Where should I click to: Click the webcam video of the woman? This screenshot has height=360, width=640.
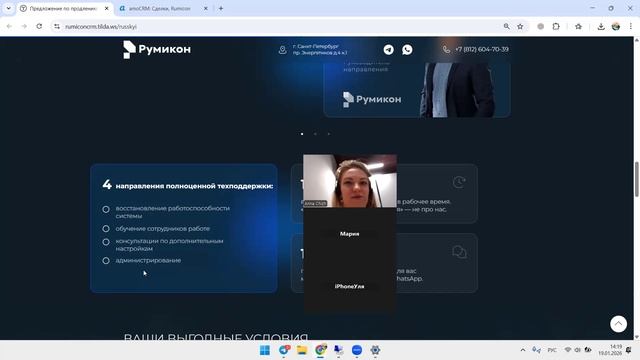tap(350, 181)
